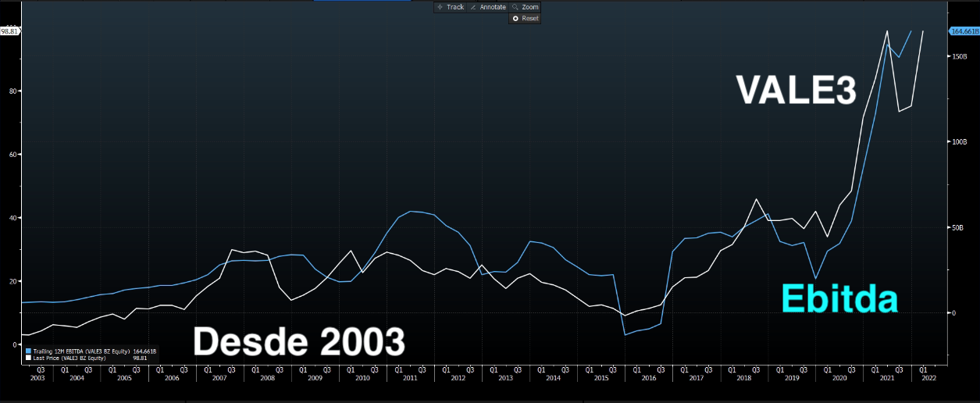980x403 pixels.
Task: Activate the Track crosshair tool
Action: pyautogui.click(x=451, y=7)
